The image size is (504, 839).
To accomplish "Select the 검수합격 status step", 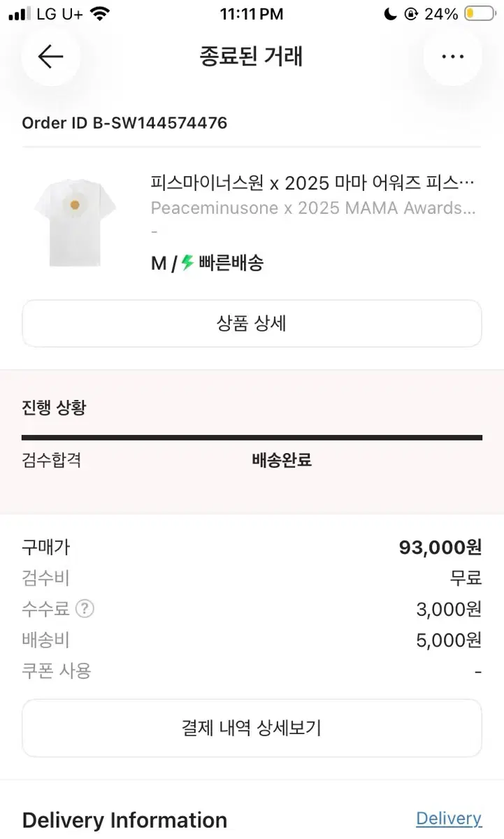I will pos(52,460).
